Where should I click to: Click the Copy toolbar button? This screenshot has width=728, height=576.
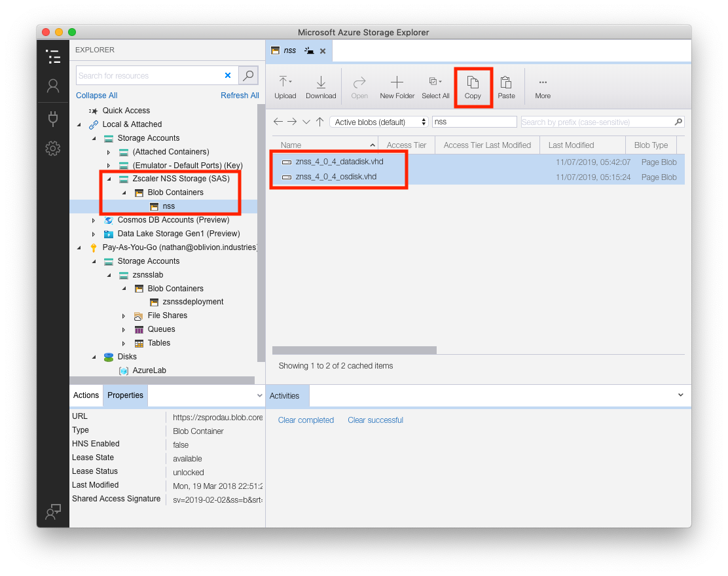(x=473, y=86)
